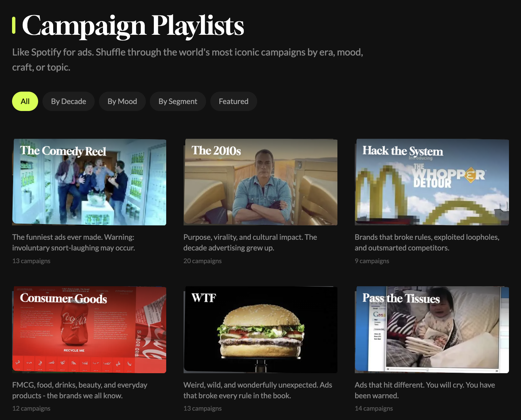Filter playlists by "By Decade"

coord(68,101)
